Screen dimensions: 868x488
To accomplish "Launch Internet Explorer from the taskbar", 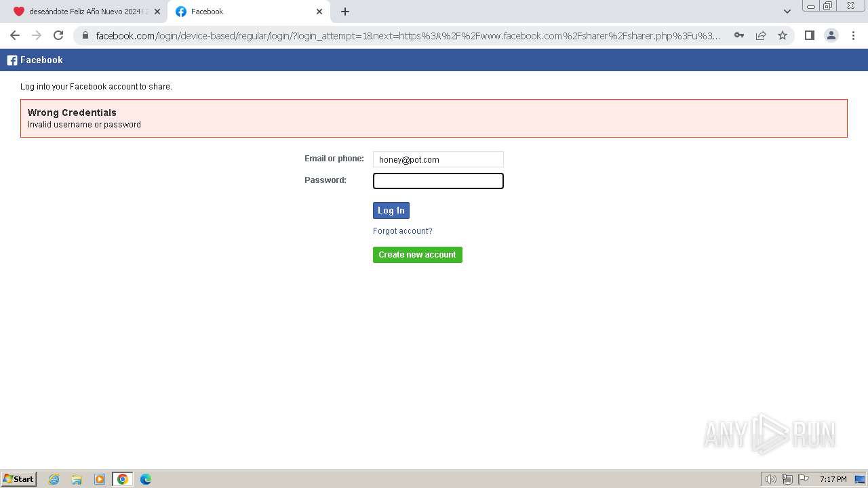I will coord(54,479).
